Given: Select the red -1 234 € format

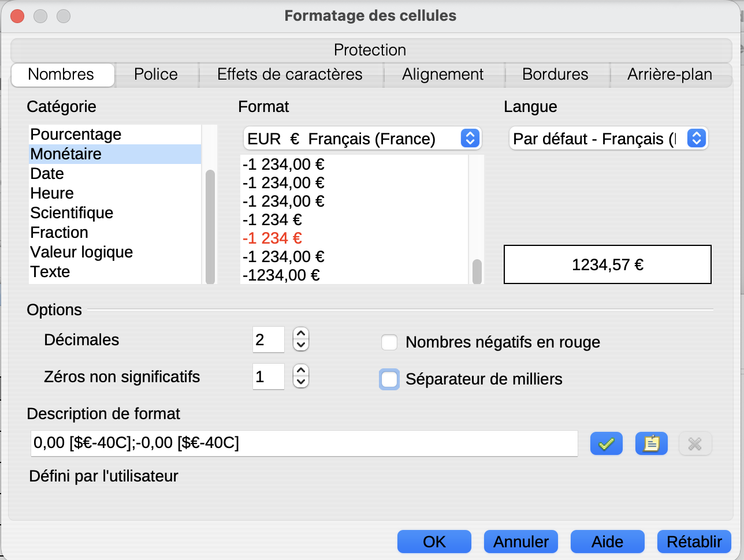Looking at the screenshot, I should tap(354, 238).
